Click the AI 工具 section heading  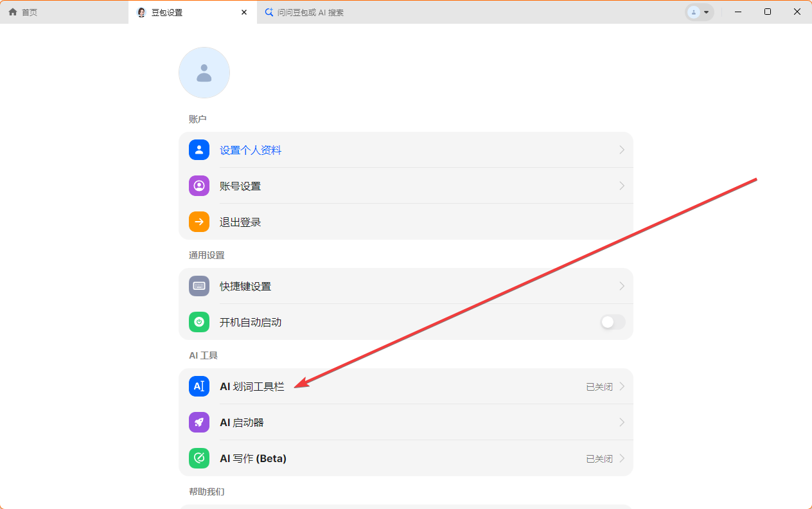tap(204, 355)
